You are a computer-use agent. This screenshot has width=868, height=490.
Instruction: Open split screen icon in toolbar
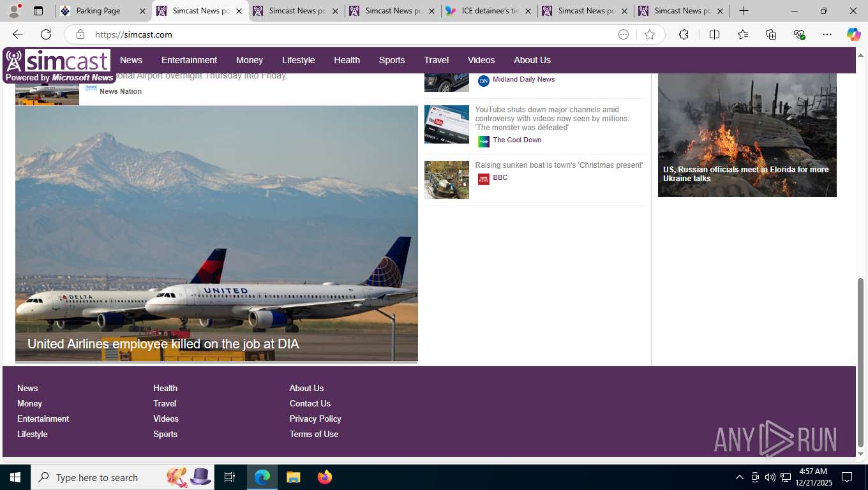click(714, 34)
